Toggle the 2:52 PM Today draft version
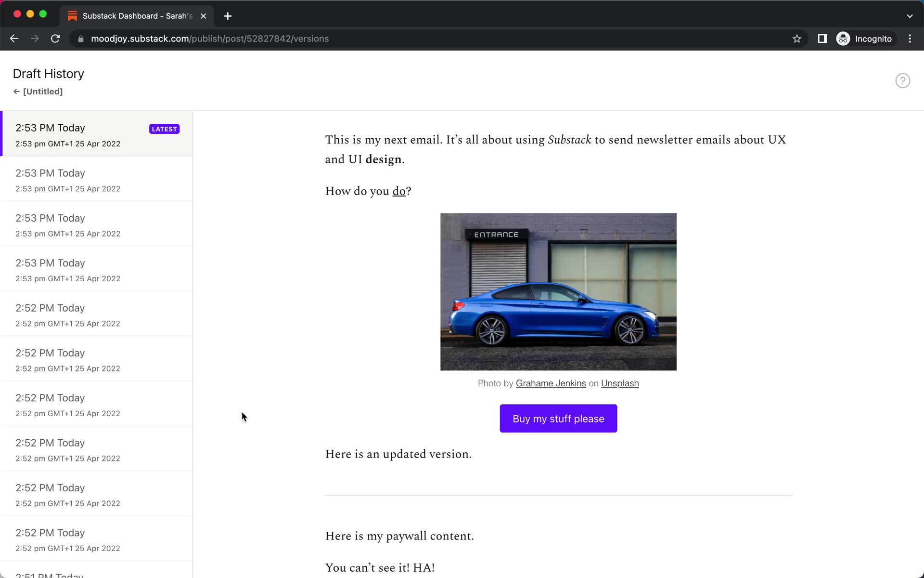Image resolution: width=924 pixels, height=578 pixels. pyautogui.click(x=96, y=315)
